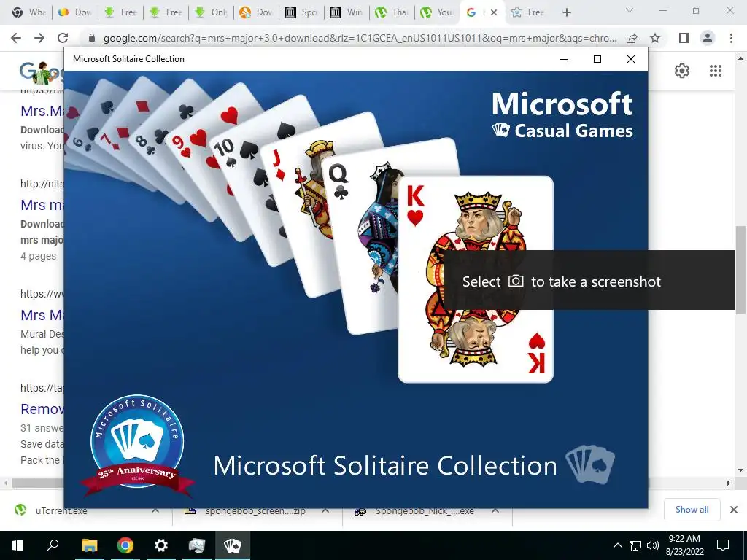Switch to the "Tha" uTorrent tab
The height and width of the screenshot is (560, 747).
(392, 12)
